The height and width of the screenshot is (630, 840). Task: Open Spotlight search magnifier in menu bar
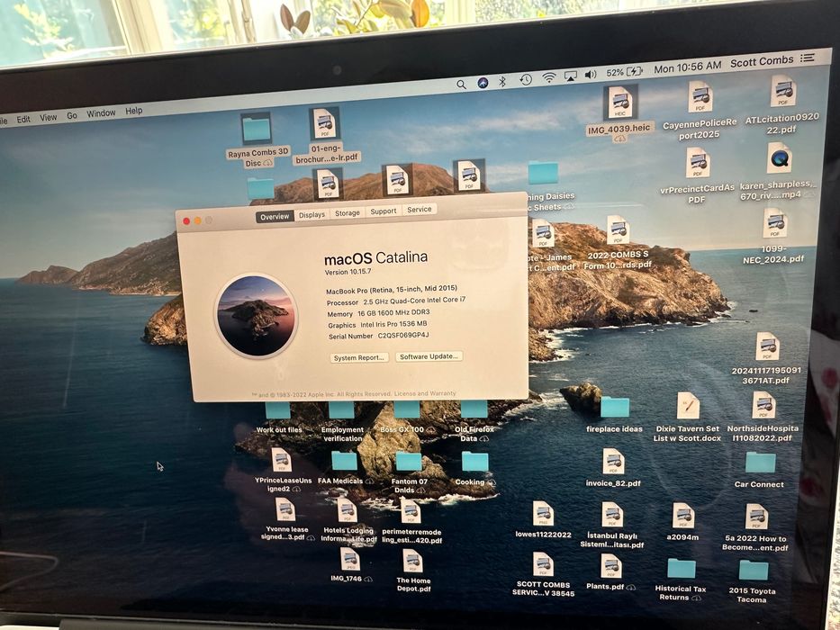[461, 84]
